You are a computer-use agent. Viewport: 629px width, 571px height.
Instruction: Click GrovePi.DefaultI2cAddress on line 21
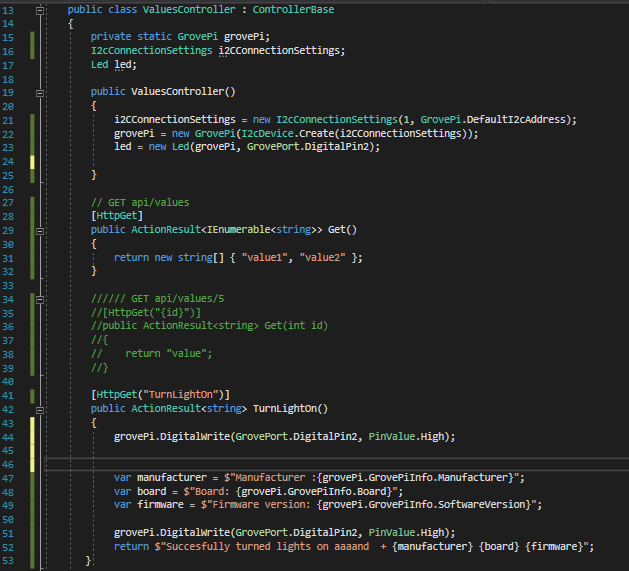[x=493, y=120]
